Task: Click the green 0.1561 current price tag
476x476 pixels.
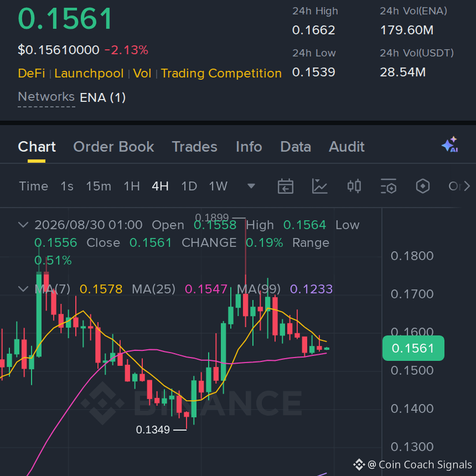Action: coord(413,348)
